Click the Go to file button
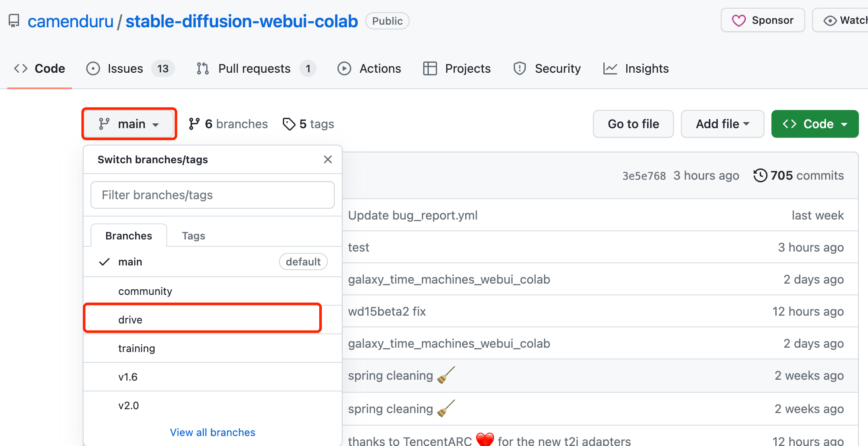Screen dimensions: 868x446 633,124
